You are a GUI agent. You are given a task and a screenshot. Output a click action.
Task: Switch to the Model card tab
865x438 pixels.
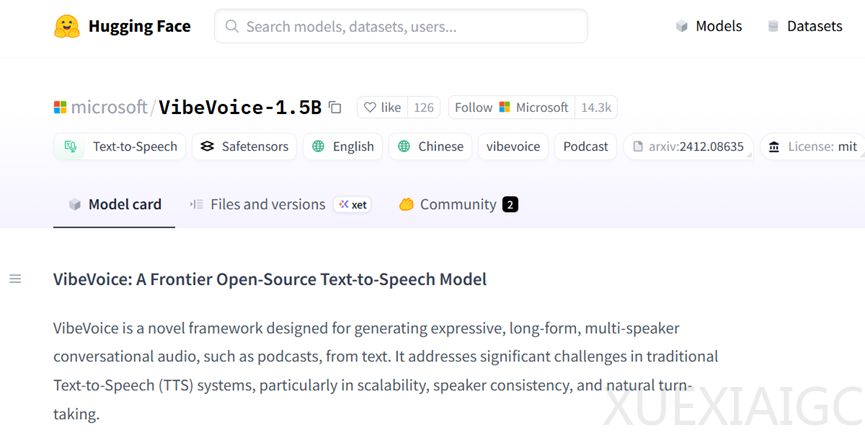point(114,204)
